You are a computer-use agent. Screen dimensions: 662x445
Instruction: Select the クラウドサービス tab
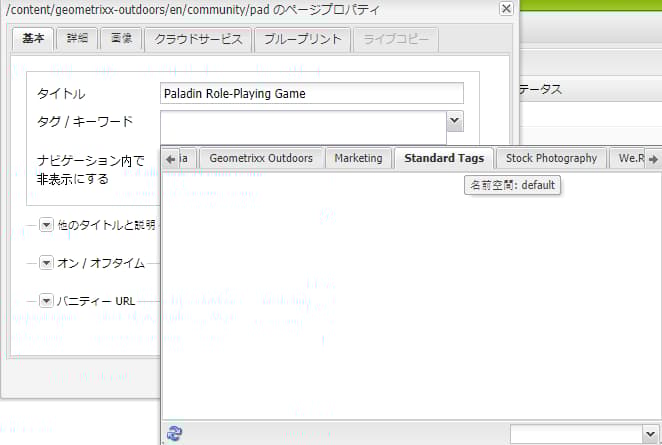pos(198,40)
